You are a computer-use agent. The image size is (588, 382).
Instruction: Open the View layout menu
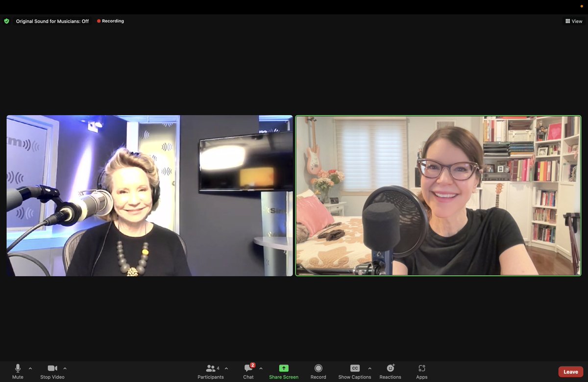point(574,21)
